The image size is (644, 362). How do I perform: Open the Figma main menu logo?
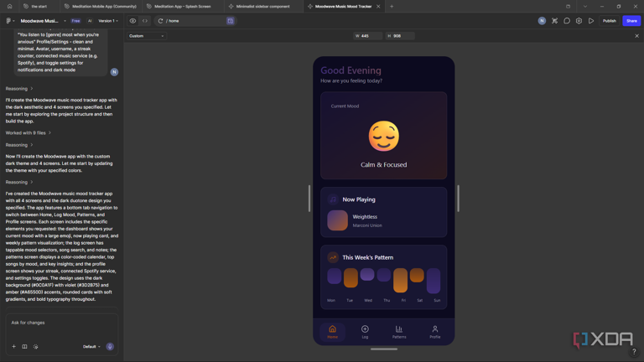tap(8, 21)
